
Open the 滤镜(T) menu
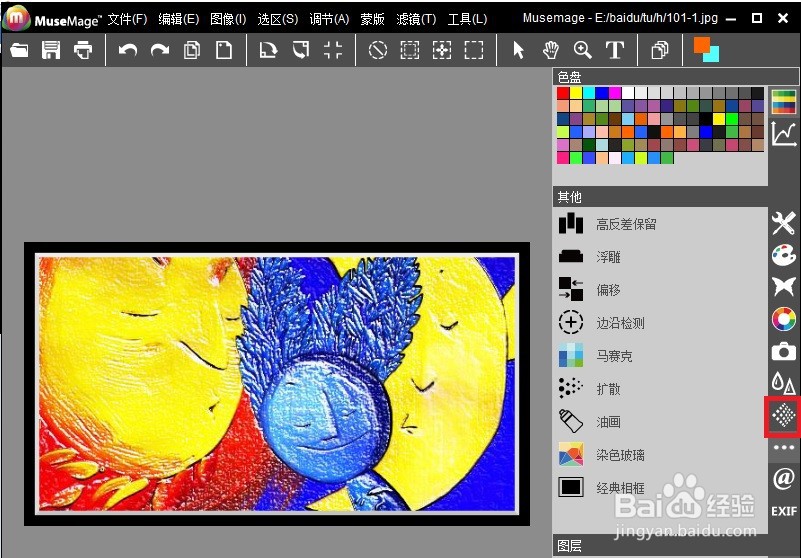pos(416,19)
